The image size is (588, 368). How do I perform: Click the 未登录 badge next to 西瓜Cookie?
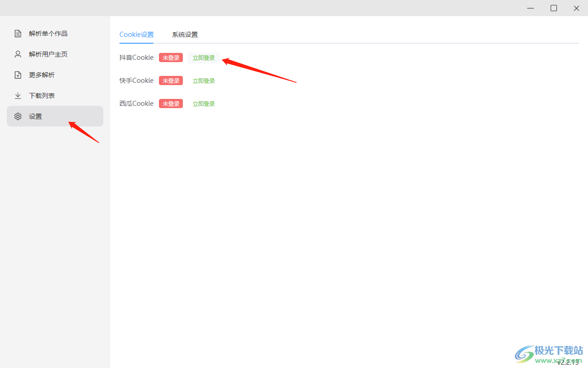coord(171,103)
